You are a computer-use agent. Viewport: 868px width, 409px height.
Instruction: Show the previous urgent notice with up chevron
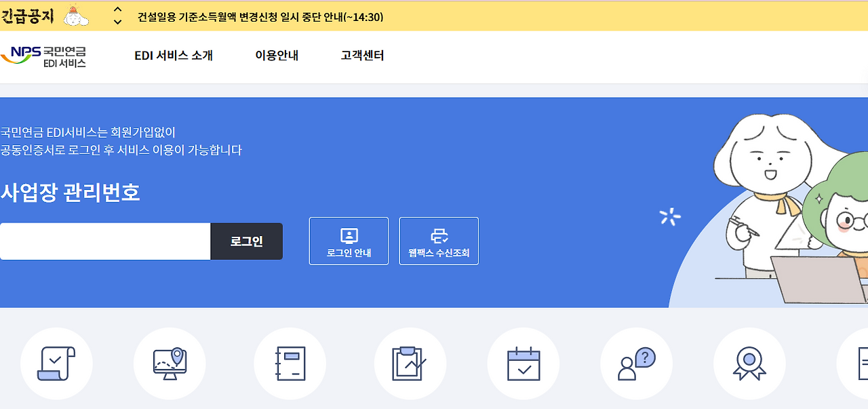(118, 9)
